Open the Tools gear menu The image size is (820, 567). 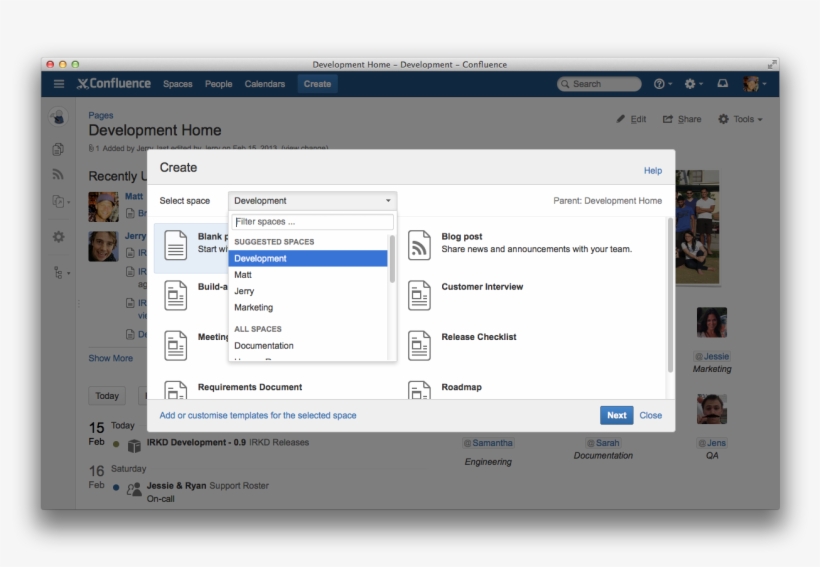[739, 119]
